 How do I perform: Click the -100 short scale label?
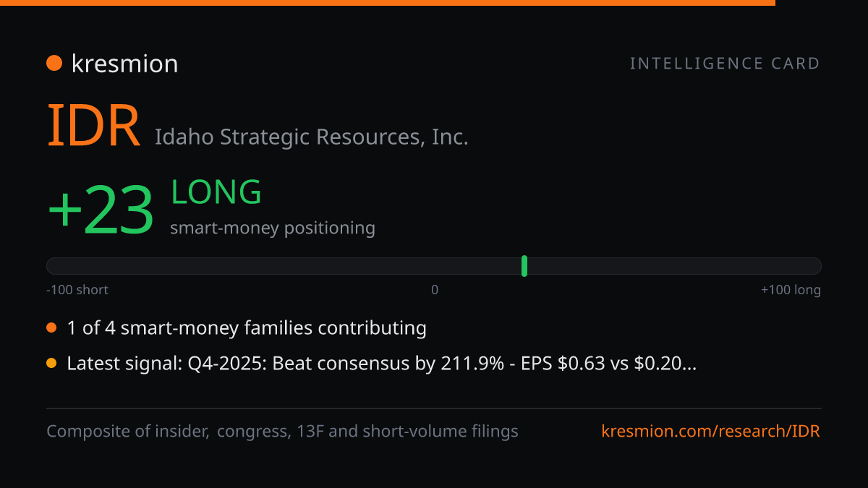pyautogui.click(x=77, y=290)
